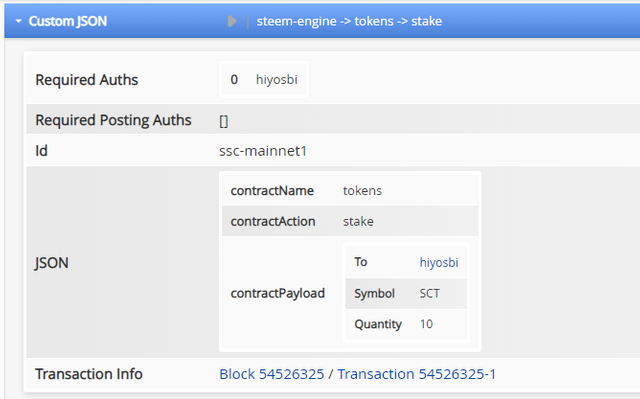
Task: Open the Transaction 54526325-1 link
Action: [x=416, y=374]
